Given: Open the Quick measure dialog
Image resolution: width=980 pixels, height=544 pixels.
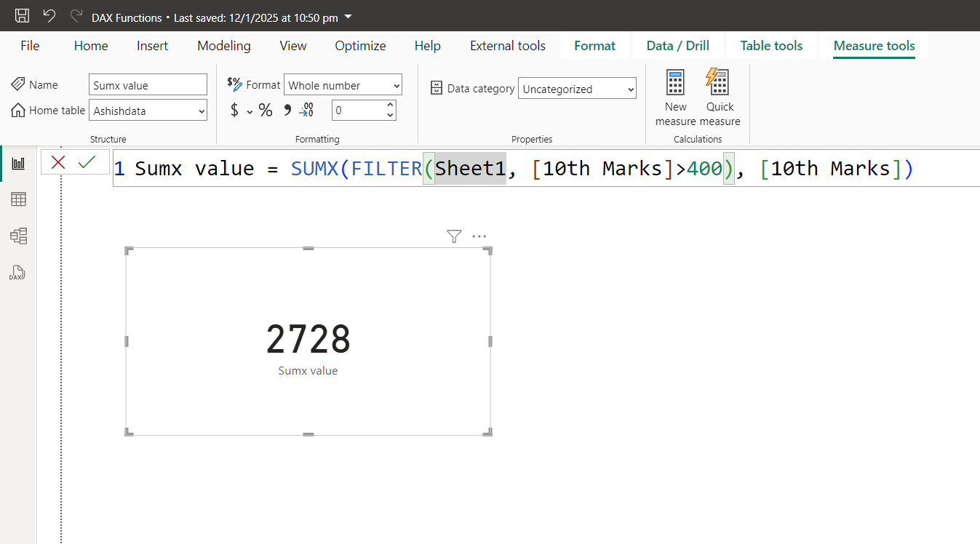Looking at the screenshot, I should [719, 95].
